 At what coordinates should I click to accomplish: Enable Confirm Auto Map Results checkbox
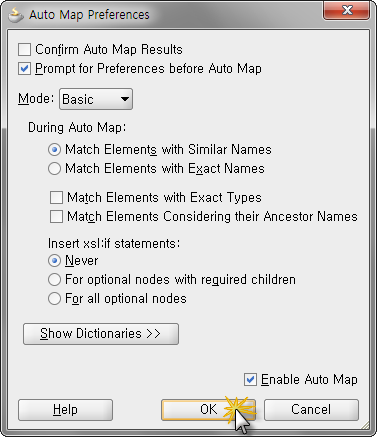click(x=25, y=49)
